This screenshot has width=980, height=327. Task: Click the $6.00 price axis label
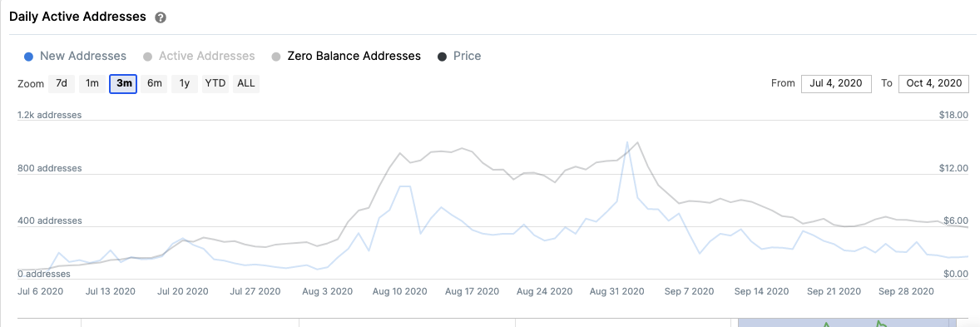956,221
